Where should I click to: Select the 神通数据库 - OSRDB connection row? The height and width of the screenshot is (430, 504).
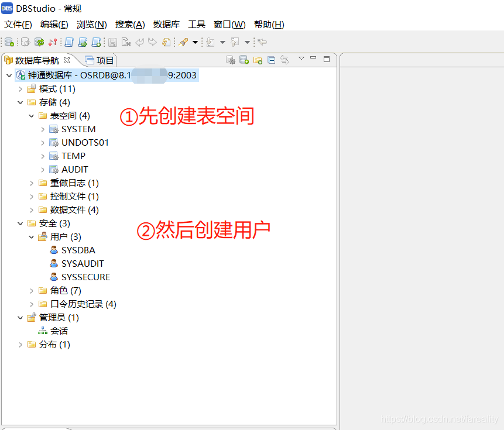pos(107,75)
